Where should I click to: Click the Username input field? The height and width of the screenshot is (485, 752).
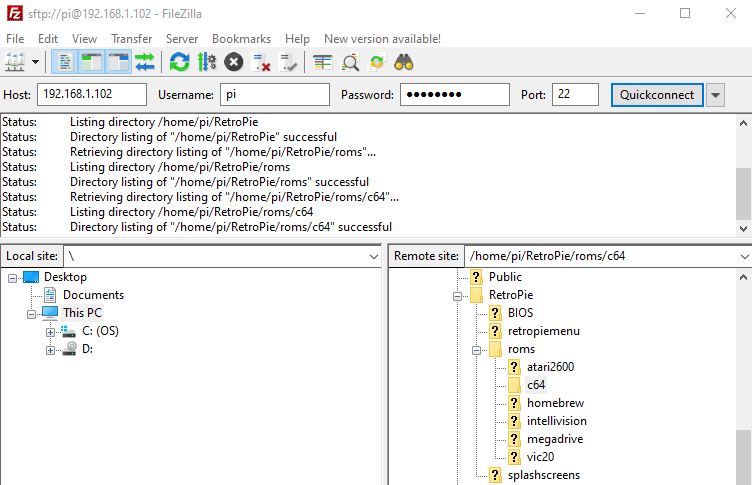275,95
